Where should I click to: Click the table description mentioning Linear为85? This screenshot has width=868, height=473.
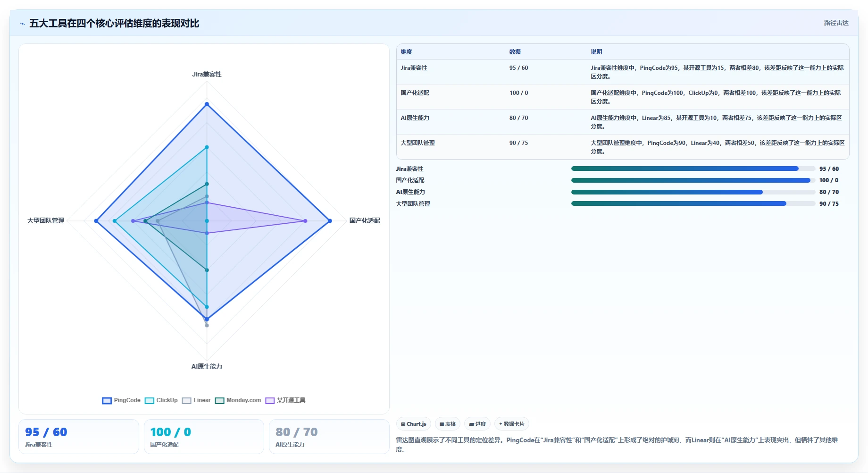point(717,122)
